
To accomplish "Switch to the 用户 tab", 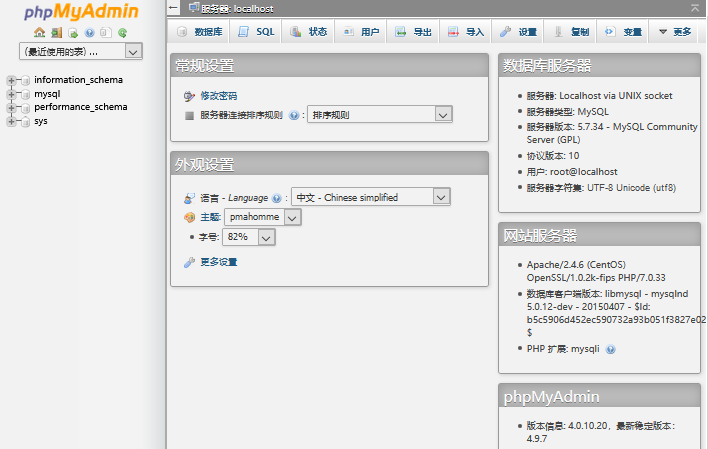I will pos(361,32).
